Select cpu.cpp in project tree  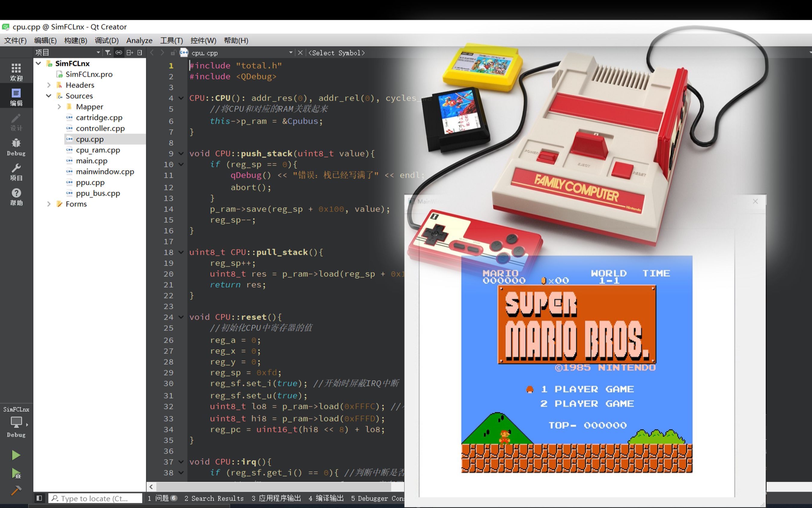90,139
